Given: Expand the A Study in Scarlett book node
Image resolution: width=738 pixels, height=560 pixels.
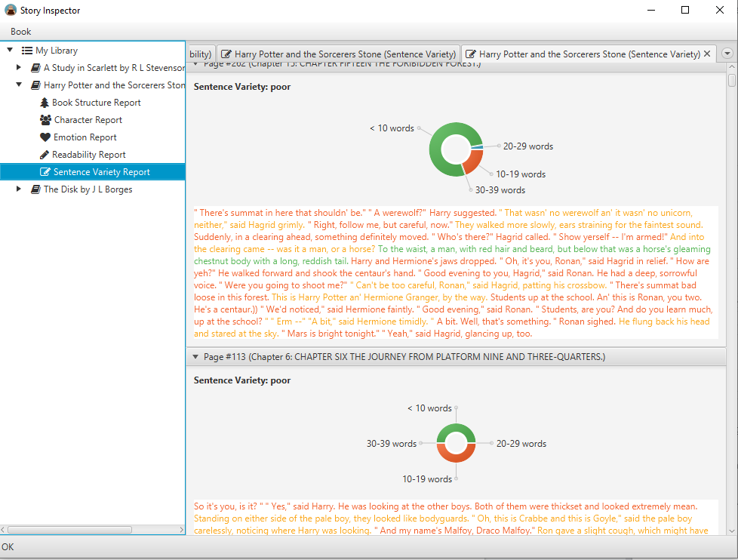Looking at the screenshot, I should (19, 67).
